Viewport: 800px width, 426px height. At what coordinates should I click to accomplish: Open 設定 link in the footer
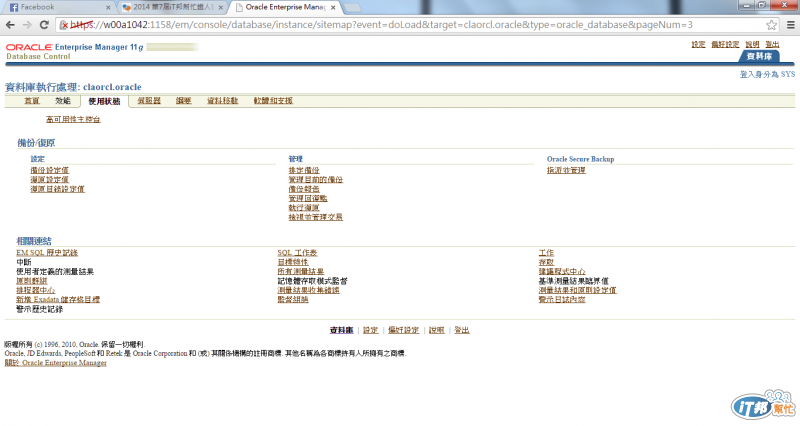370,330
